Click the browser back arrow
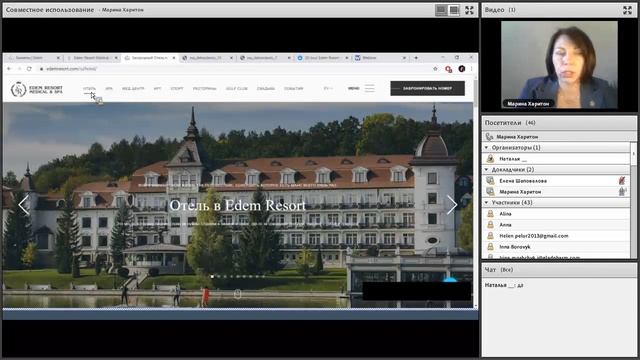Image resolution: width=640 pixels, height=360 pixels. pyautogui.click(x=9, y=69)
